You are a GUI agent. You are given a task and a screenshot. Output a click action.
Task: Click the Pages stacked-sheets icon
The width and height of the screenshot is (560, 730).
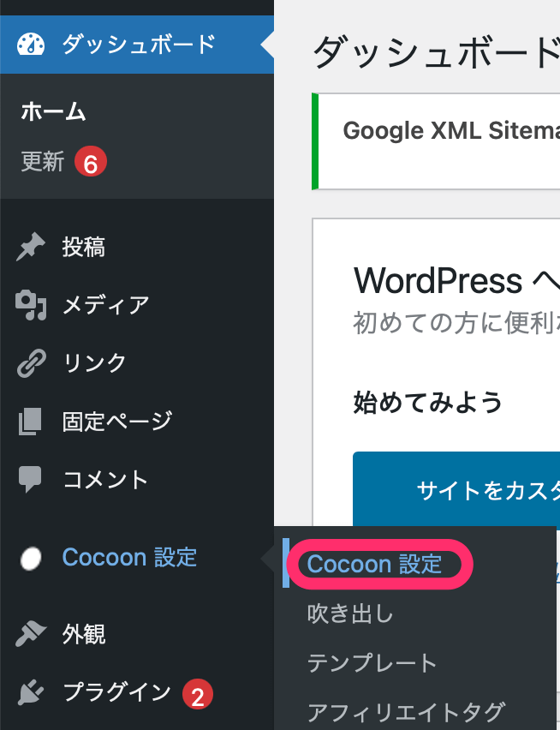30,422
